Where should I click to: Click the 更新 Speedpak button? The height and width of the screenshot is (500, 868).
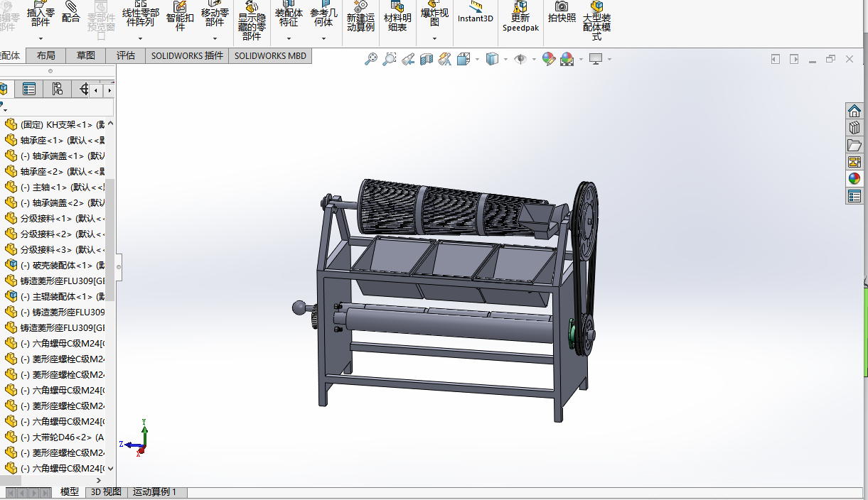point(520,17)
